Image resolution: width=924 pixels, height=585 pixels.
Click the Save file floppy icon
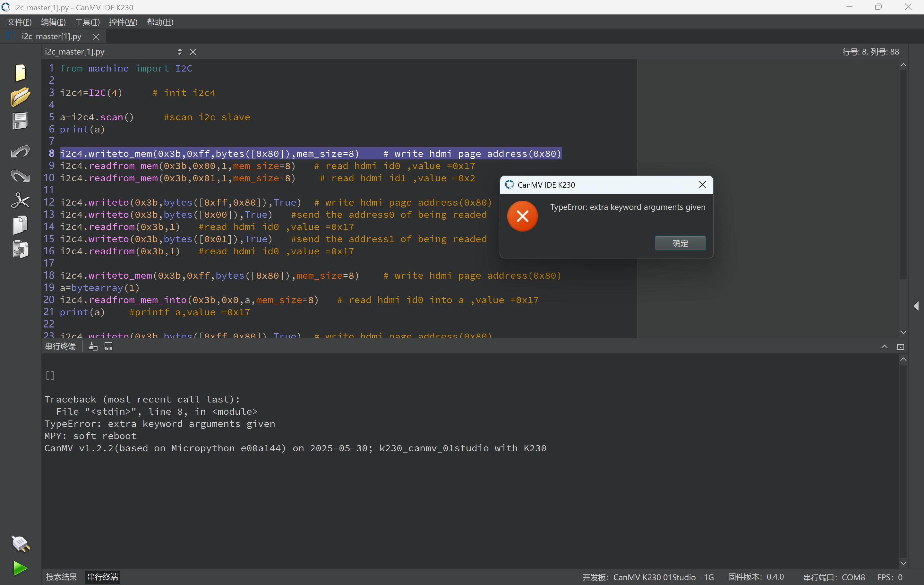tap(20, 121)
